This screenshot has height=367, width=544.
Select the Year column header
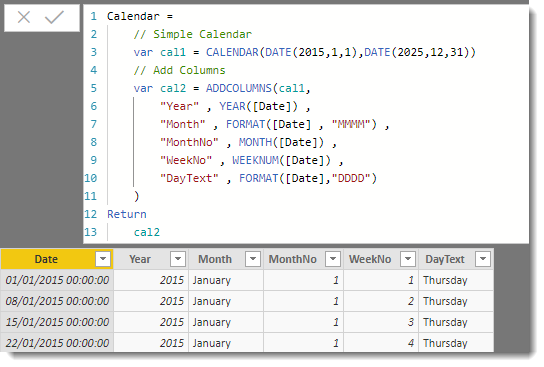[x=140, y=259]
